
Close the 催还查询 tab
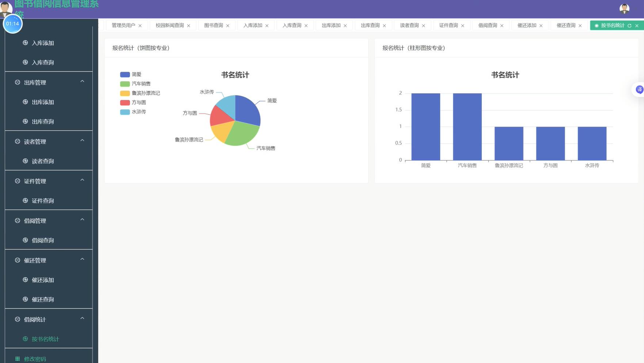click(580, 26)
